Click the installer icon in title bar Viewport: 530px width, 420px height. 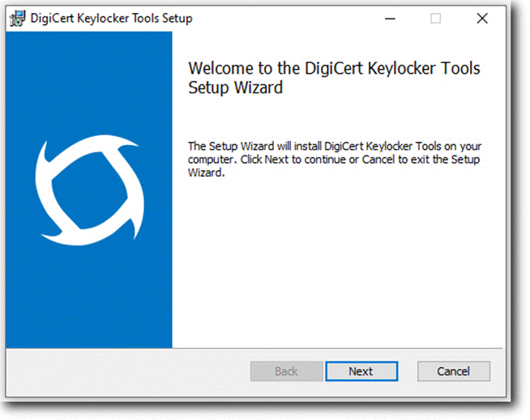18,19
